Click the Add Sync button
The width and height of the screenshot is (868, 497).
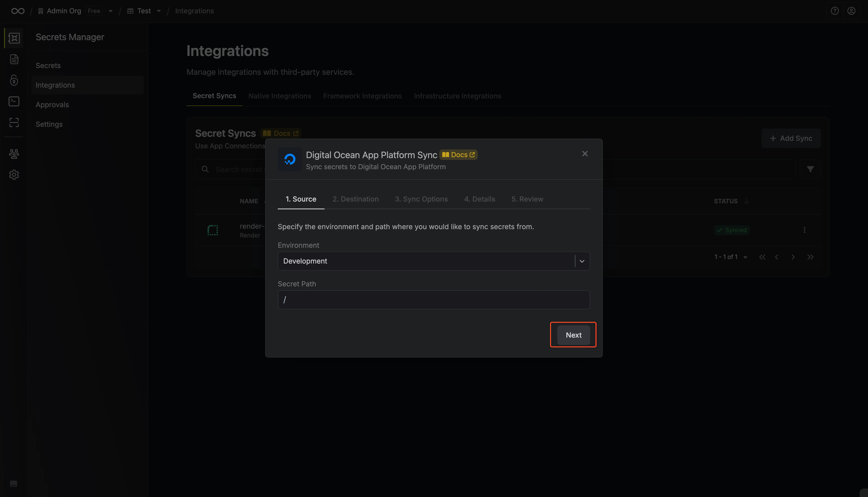791,138
